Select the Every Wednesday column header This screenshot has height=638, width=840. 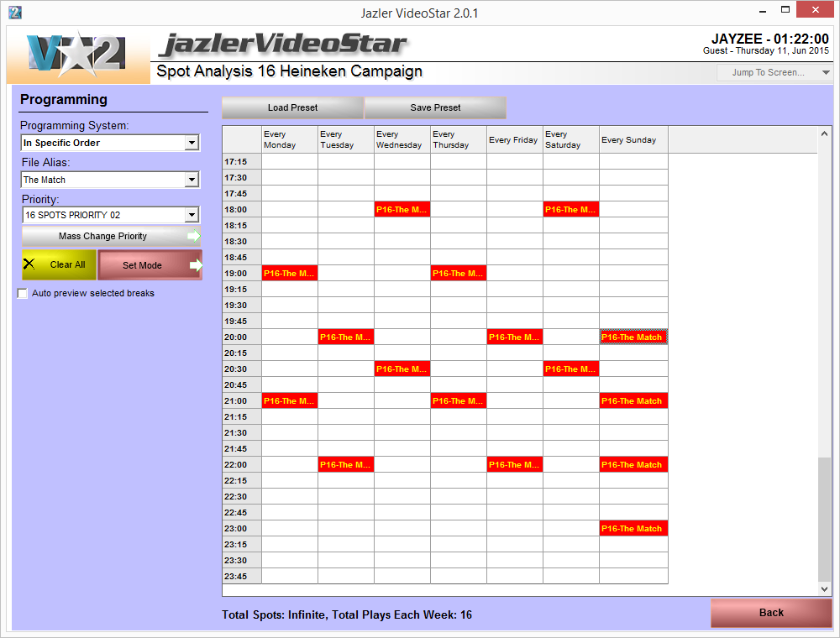pyautogui.click(x=402, y=140)
